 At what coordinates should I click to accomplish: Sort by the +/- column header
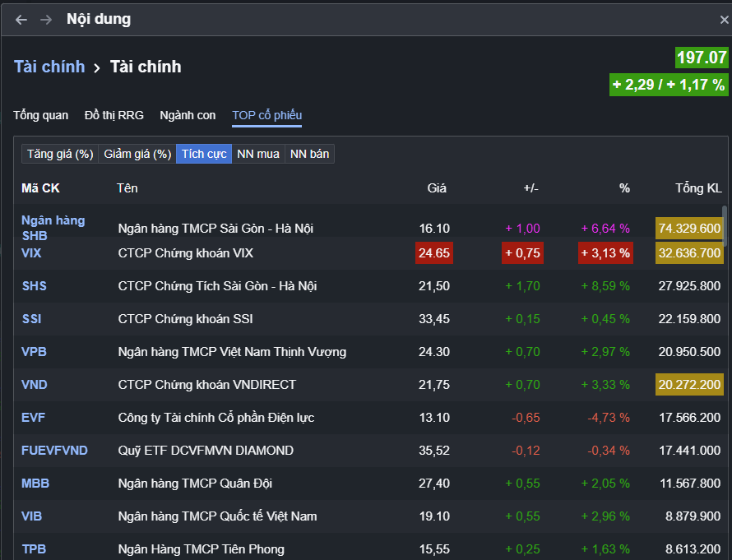[x=530, y=188]
